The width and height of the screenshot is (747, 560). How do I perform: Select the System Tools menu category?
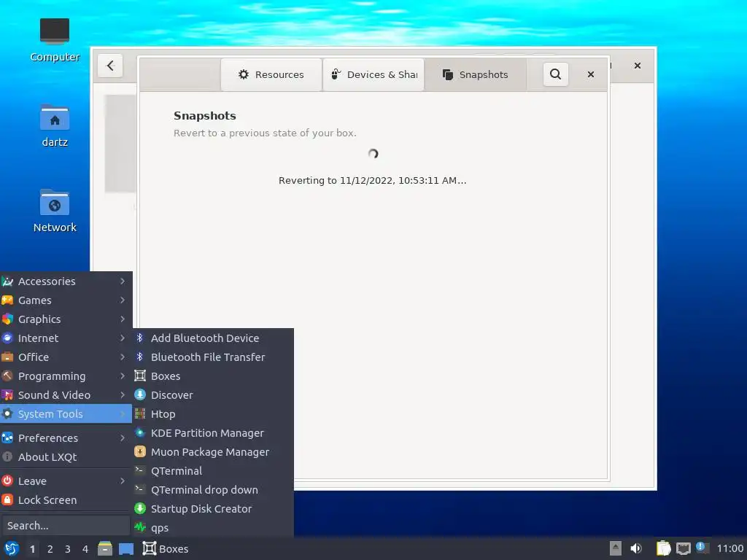click(x=66, y=414)
